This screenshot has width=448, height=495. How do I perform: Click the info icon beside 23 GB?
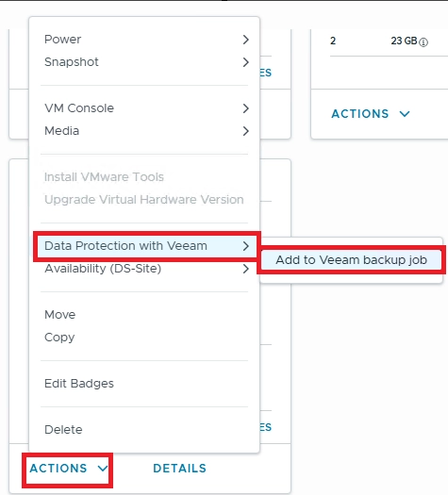423,42
